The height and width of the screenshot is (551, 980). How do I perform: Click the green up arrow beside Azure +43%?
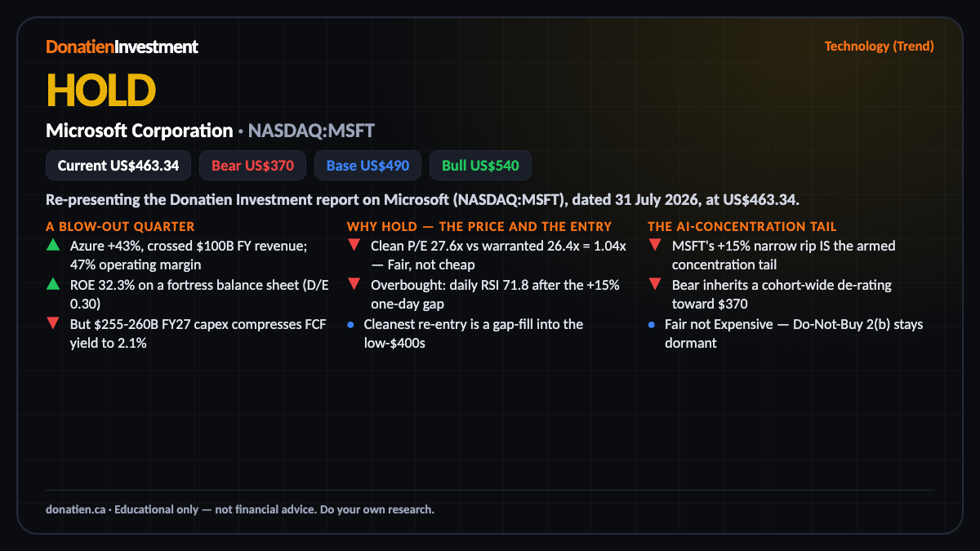tap(53, 245)
